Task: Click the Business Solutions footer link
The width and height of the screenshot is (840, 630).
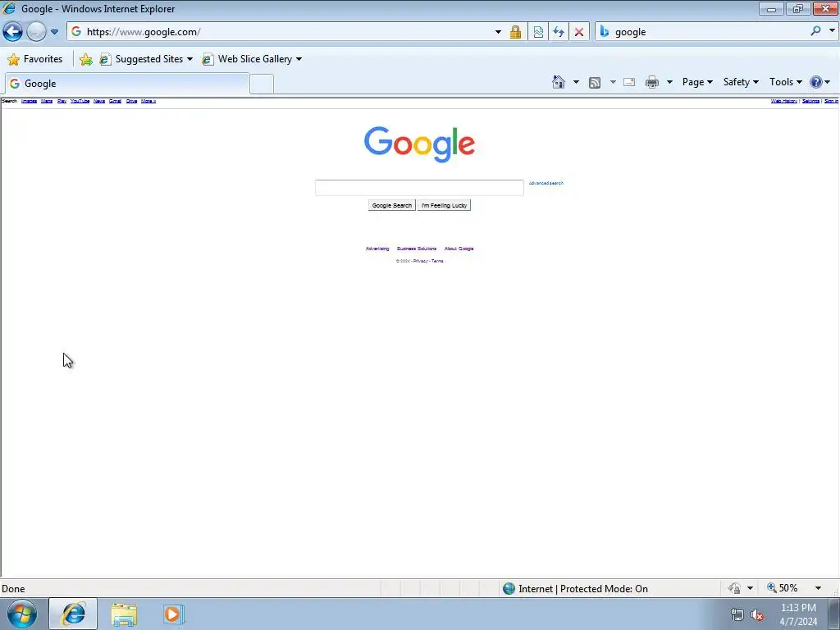Action: coord(417,249)
